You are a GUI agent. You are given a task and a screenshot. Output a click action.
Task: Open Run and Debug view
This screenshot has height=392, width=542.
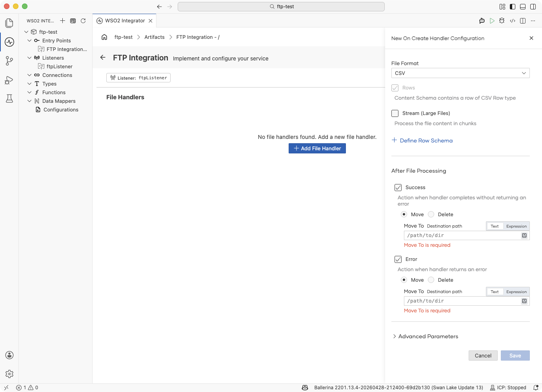(9, 80)
